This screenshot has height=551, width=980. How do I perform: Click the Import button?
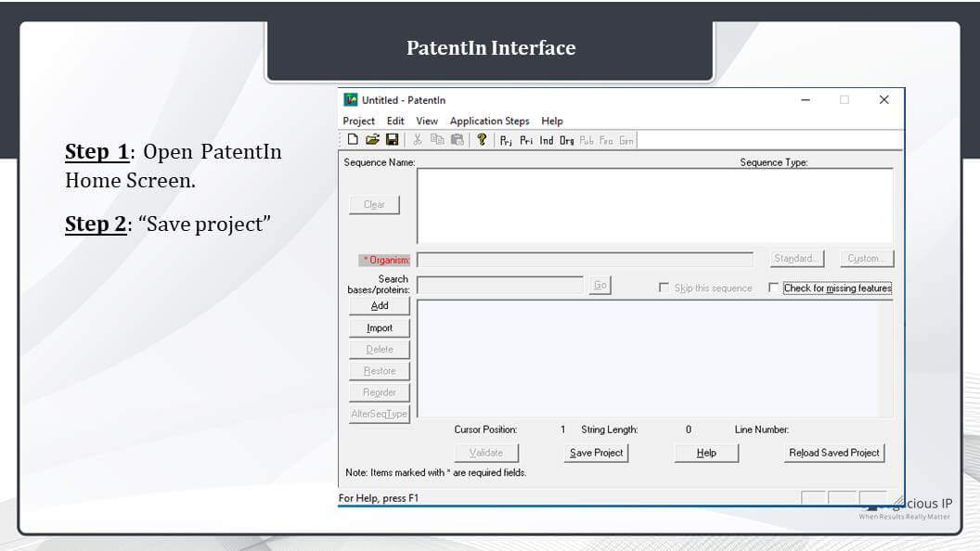[380, 327]
